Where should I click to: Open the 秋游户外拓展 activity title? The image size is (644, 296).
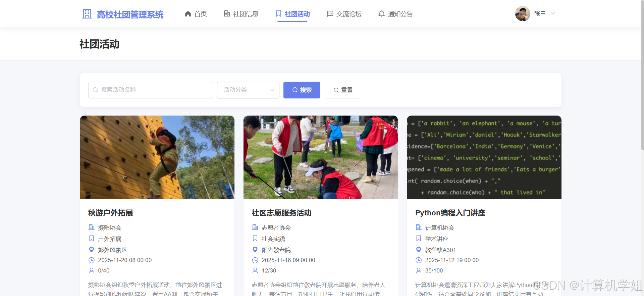click(x=110, y=213)
